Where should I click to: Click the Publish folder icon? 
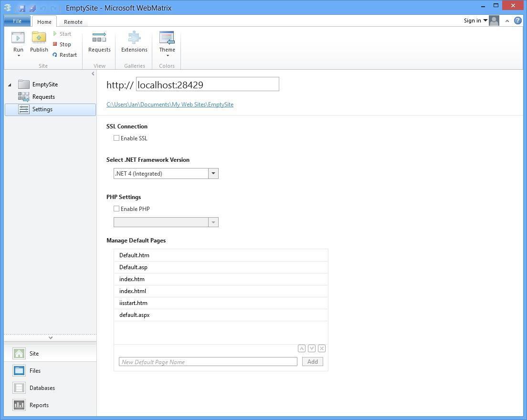tap(39, 38)
